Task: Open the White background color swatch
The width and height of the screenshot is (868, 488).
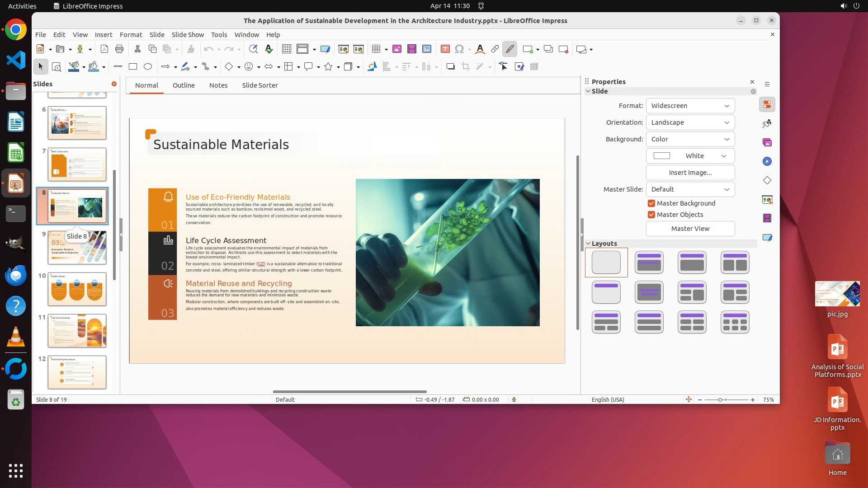Action: 690,156
